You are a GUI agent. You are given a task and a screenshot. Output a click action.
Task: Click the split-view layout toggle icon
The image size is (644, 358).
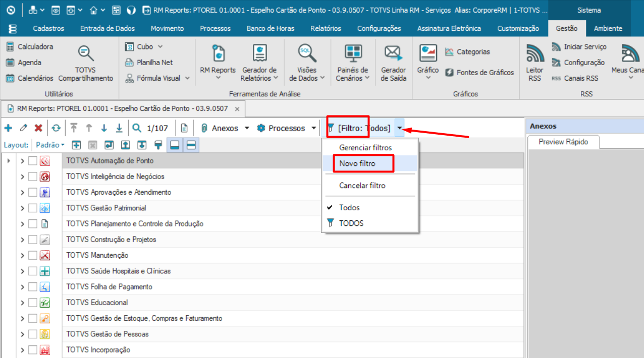(191, 145)
